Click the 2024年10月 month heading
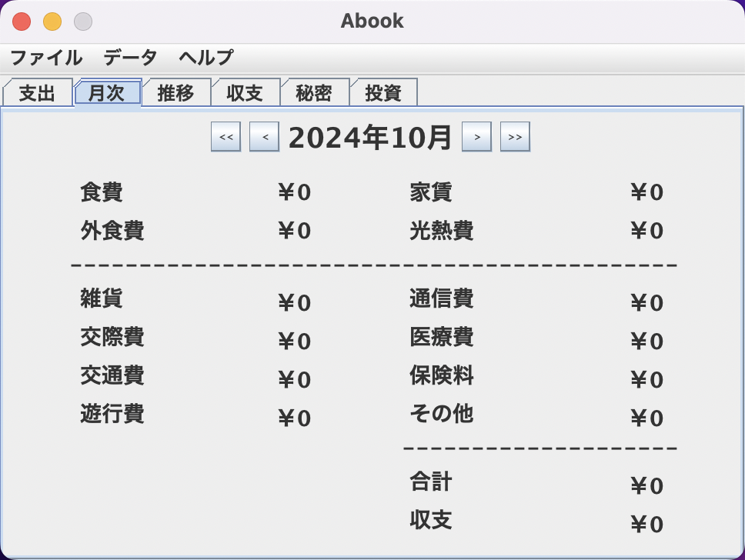Screen dimensions: 745x560 pos(370,138)
